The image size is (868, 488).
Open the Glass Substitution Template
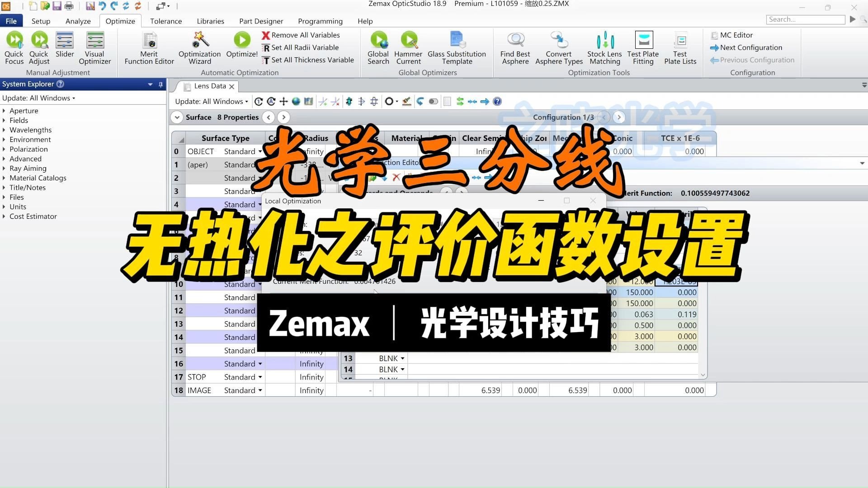(457, 47)
